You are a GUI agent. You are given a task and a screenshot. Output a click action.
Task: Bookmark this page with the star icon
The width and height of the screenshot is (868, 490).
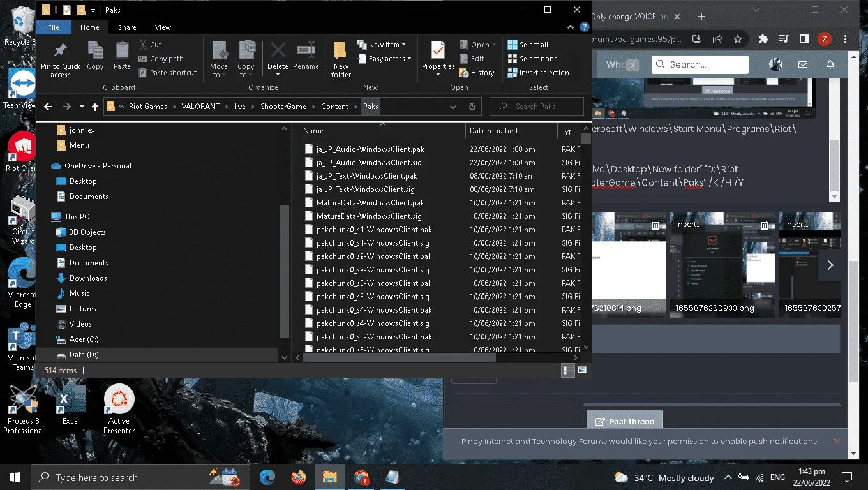coord(738,39)
